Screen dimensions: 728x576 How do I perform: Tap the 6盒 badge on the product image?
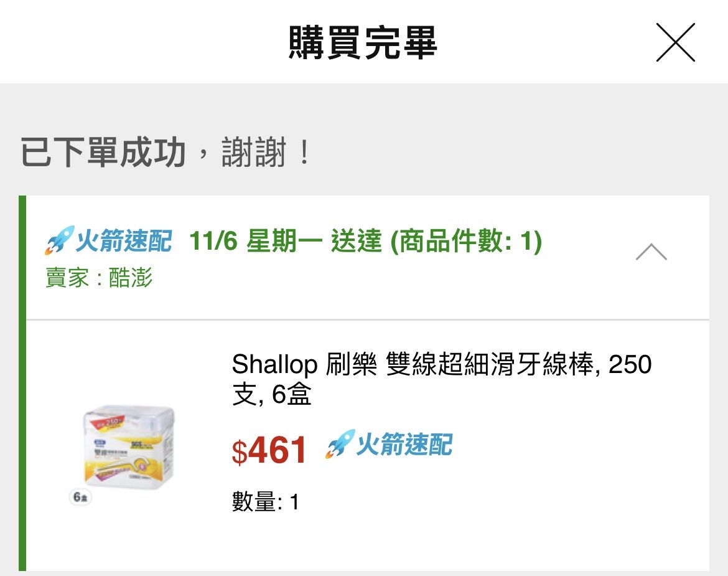(x=80, y=497)
